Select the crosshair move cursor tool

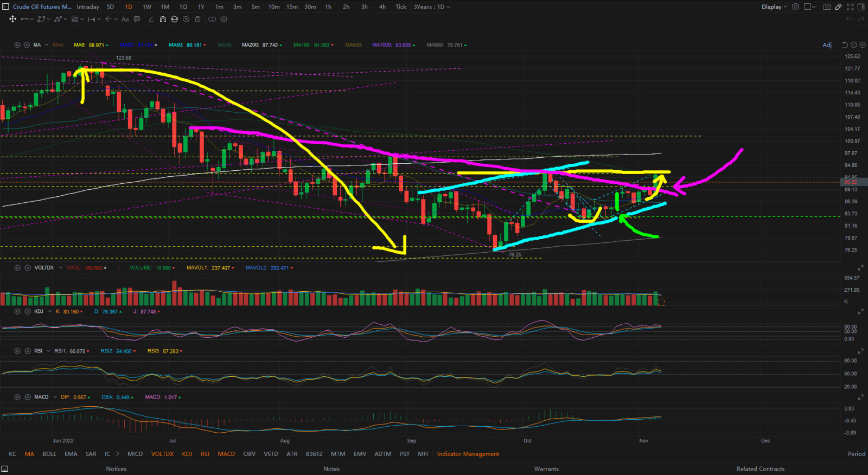tap(12, 19)
